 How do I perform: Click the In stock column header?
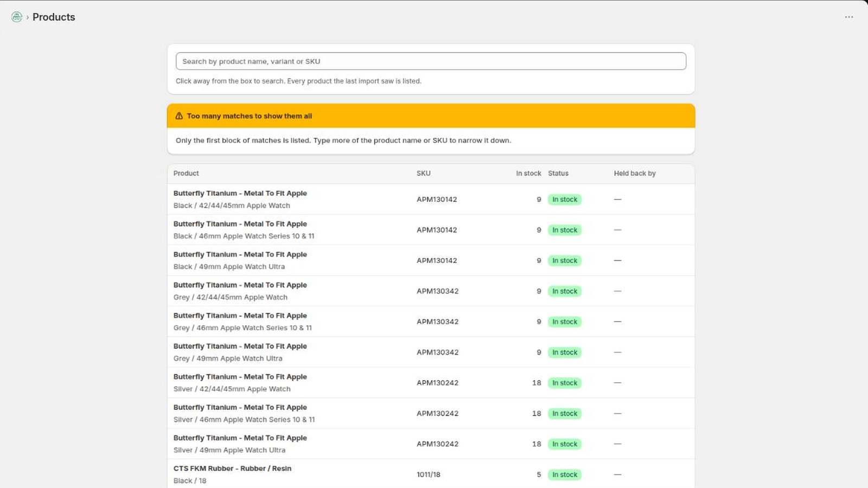coord(528,174)
